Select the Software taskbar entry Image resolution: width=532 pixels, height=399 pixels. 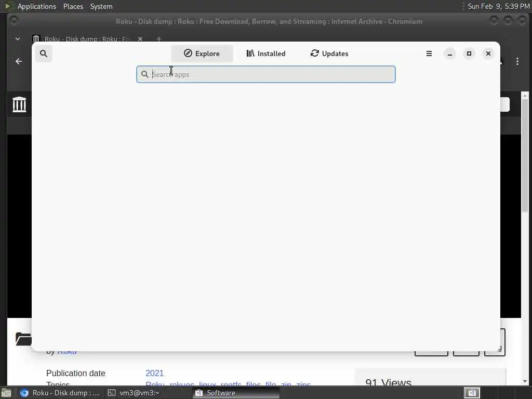coord(236,393)
